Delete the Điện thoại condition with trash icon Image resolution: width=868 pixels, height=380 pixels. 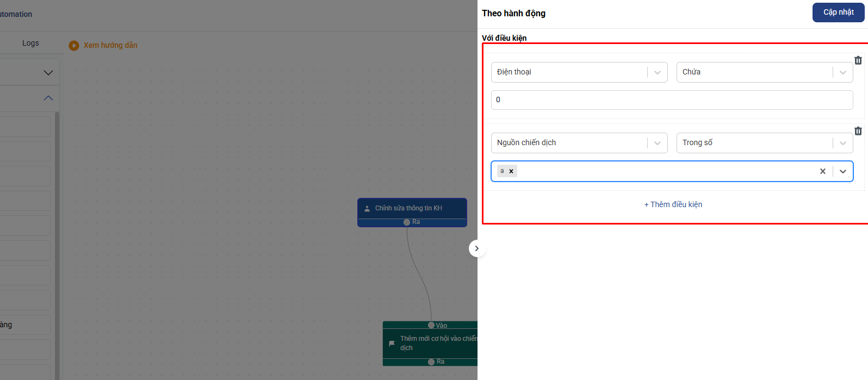point(858,60)
